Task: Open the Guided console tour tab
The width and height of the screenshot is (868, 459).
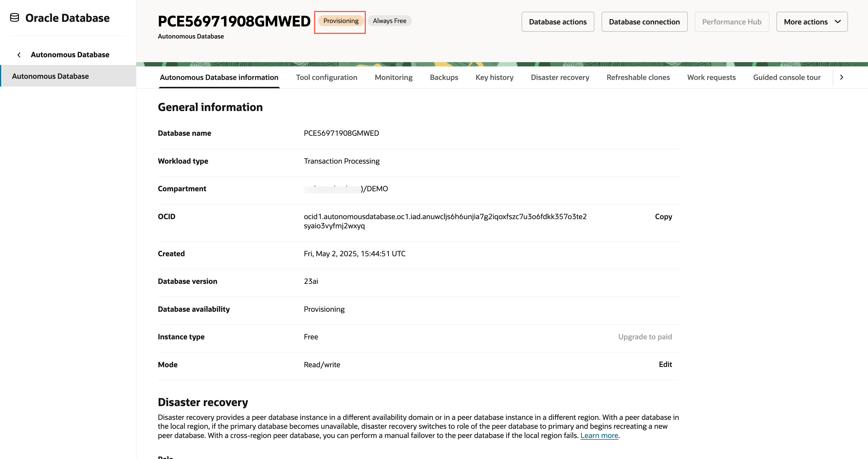Action: (x=786, y=78)
